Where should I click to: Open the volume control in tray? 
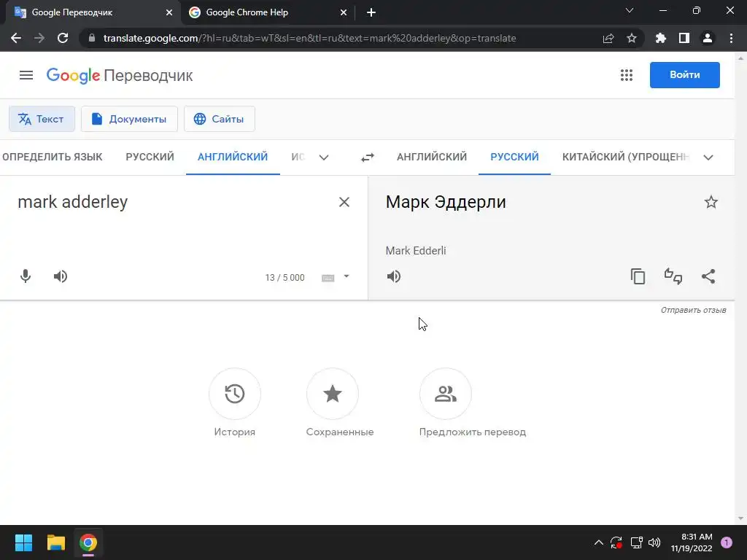click(x=654, y=542)
